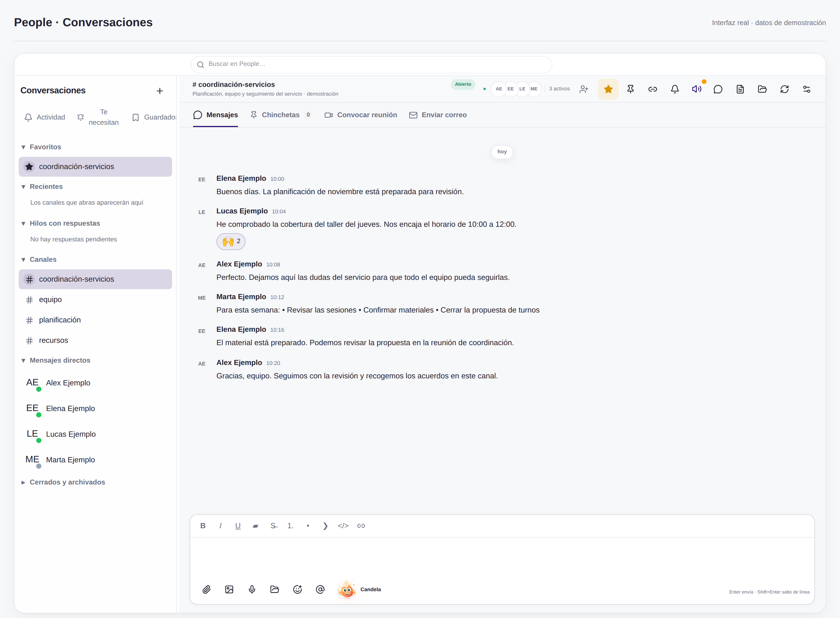The image size is (840, 618).
Task: Open the folder icon in the composer
Action: point(275,589)
